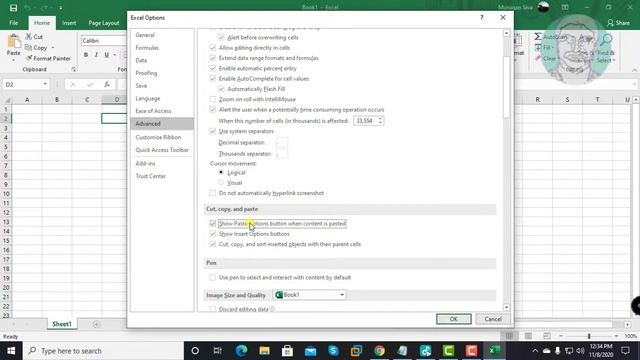The image size is (640, 360).
Task: Toggle Allow editing directly in cells
Action: 213,47
